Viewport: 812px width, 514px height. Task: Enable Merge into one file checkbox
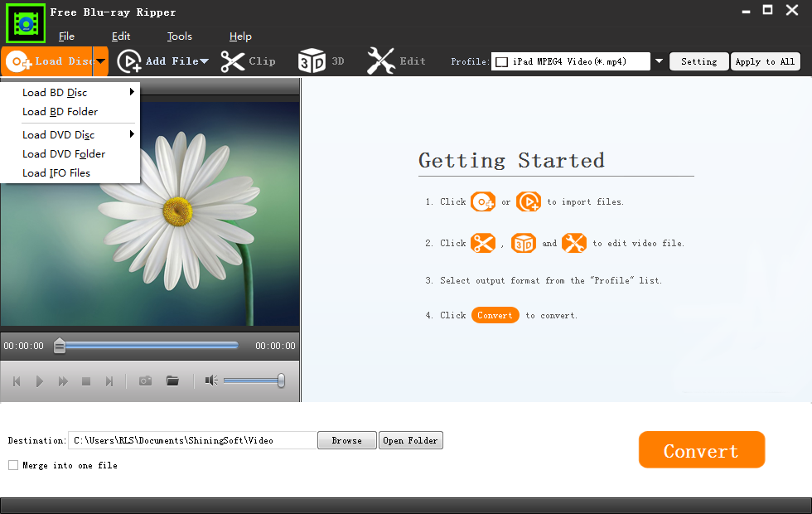(13, 465)
